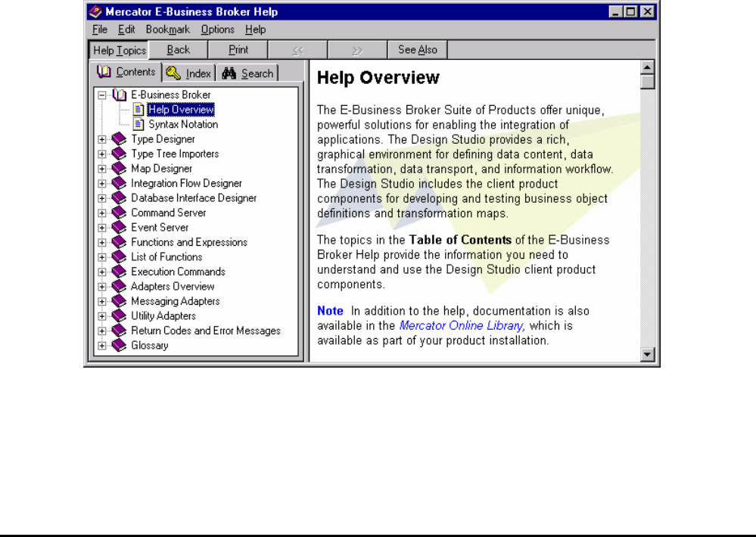
Task: Click the book icon for Event Server
Action: 119,228
